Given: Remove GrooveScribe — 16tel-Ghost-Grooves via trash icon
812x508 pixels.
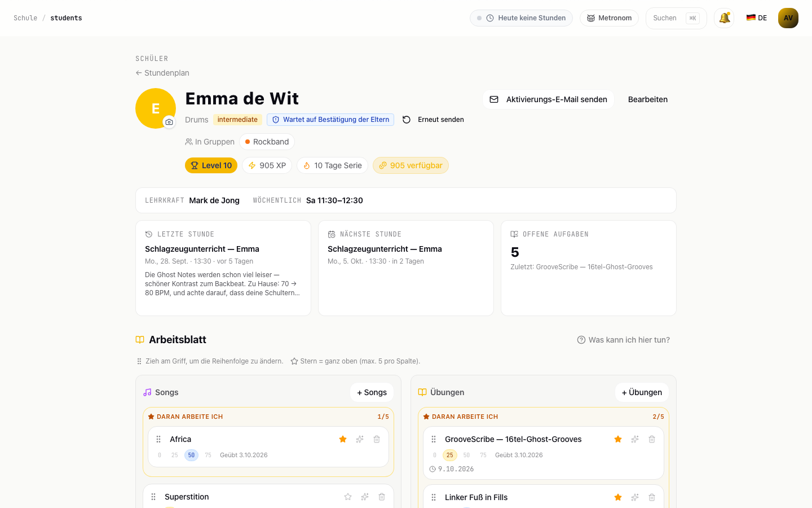Looking at the screenshot, I should click(x=652, y=439).
